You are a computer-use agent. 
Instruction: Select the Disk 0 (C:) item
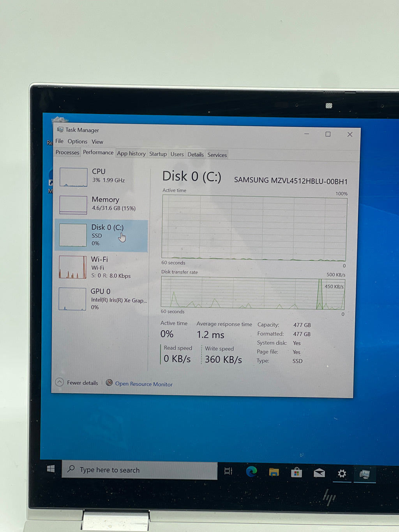click(101, 235)
